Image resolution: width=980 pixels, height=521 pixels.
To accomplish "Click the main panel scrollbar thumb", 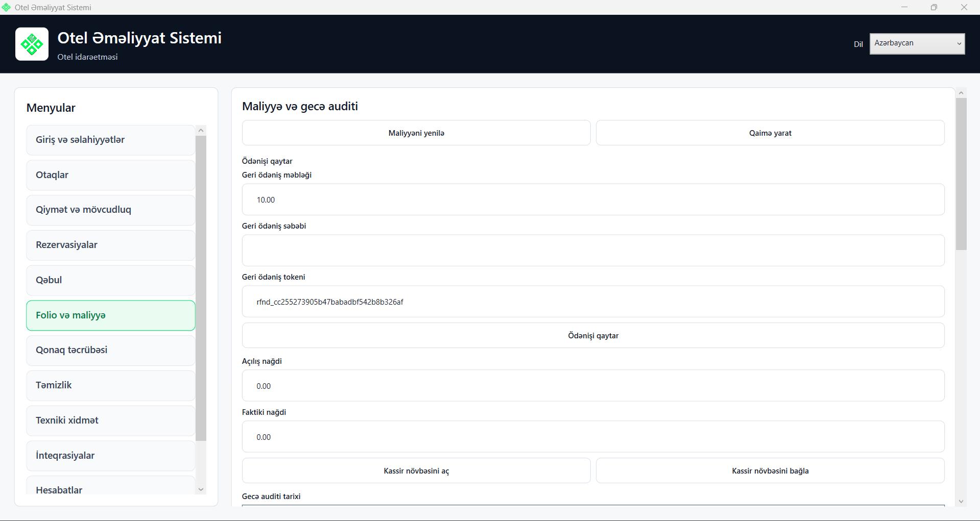I will click(961, 174).
